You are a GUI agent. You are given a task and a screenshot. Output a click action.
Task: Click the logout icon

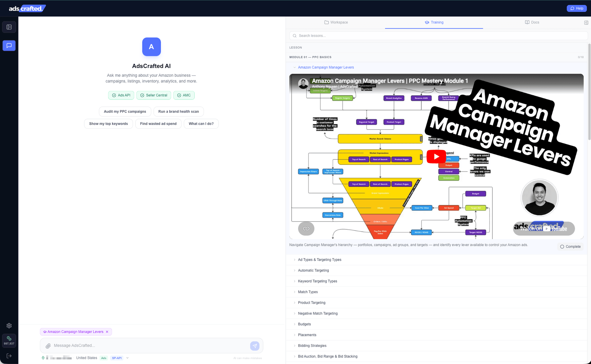click(x=9, y=356)
